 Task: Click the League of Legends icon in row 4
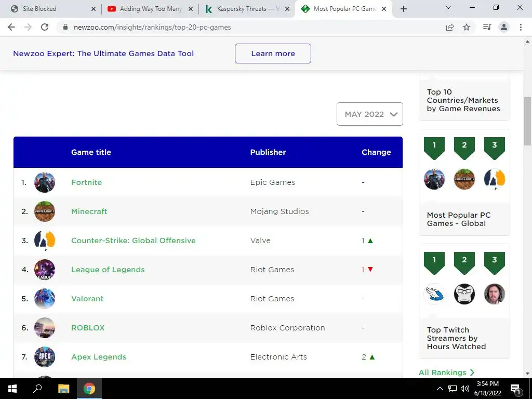pos(45,270)
